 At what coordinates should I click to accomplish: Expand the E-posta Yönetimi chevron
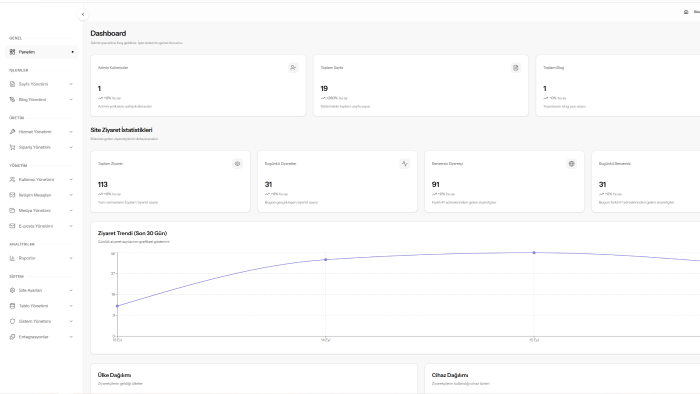tap(71, 226)
